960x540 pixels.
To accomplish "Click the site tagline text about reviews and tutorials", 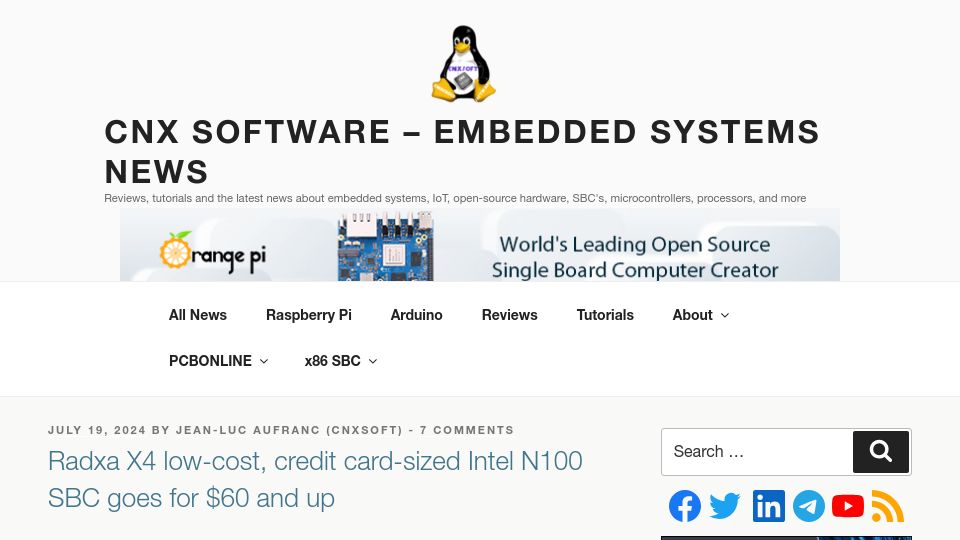I will pyautogui.click(x=455, y=198).
